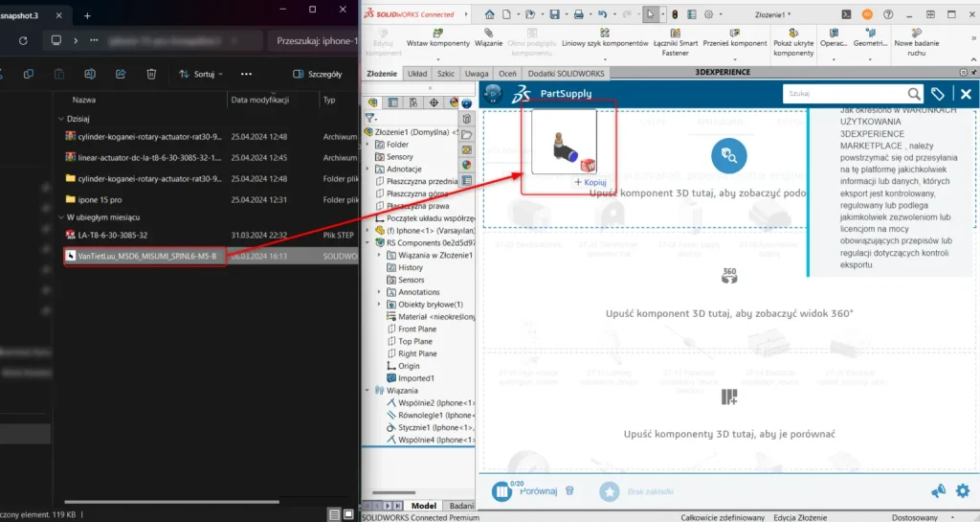Screen dimensions: 980x522
Task: Click the New document icon in SolidWorks
Action: coord(507,14)
